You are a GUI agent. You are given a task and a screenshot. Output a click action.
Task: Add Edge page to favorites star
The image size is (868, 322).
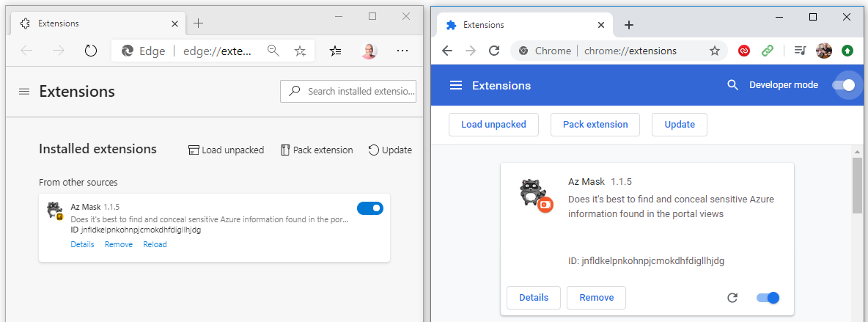300,51
